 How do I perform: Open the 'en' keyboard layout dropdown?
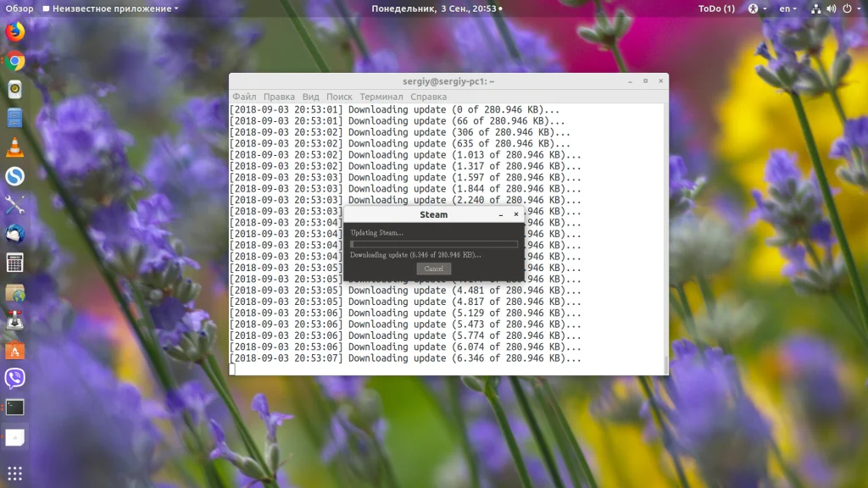[787, 8]
